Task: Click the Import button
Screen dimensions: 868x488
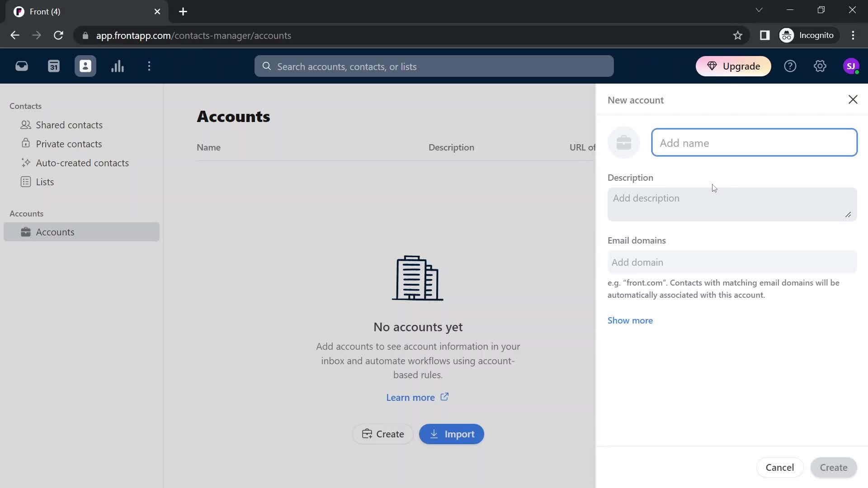Action: coord(451,434)
